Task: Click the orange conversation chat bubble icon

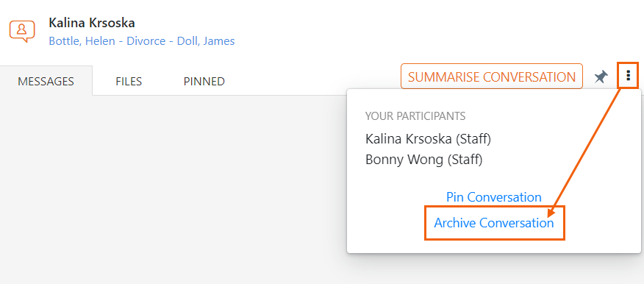Action: 22,31
